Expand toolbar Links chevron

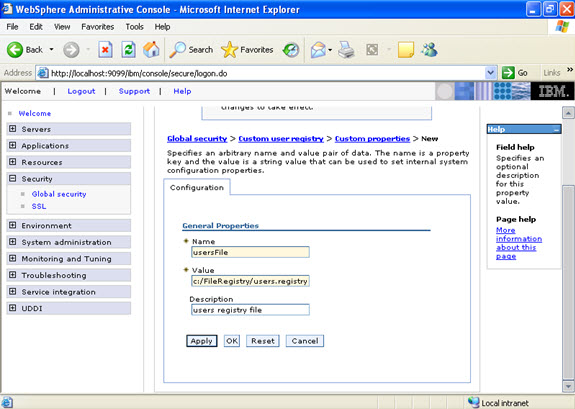pos(569,70)
